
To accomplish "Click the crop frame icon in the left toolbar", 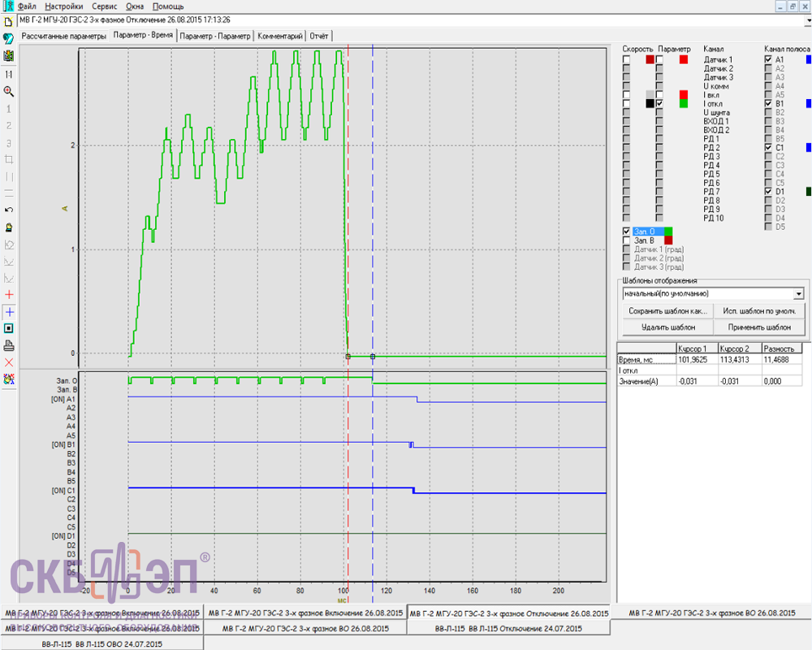I will (8, 159).
